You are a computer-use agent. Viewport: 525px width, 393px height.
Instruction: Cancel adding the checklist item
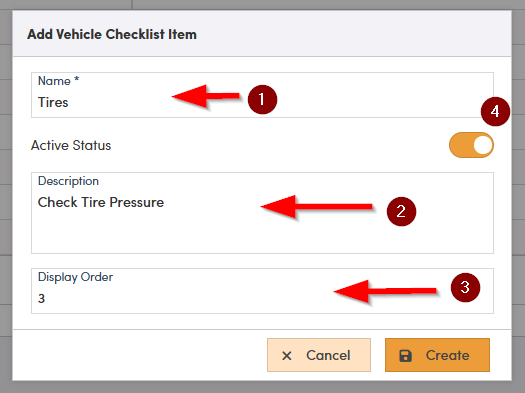pyautogui.click(x=319, y=355)
